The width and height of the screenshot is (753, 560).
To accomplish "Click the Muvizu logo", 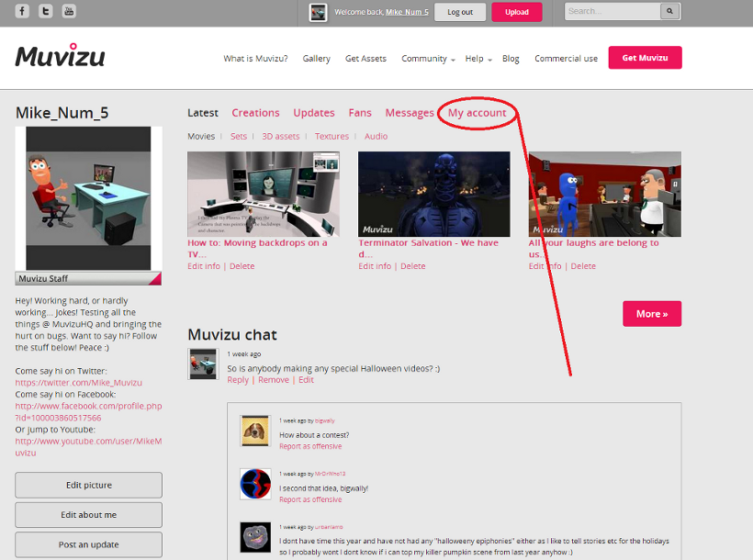I will (x=60, y=55).
